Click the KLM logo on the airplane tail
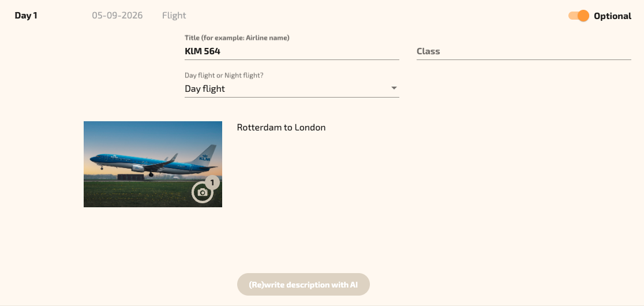The image size is (644, 306). (205, 157)
